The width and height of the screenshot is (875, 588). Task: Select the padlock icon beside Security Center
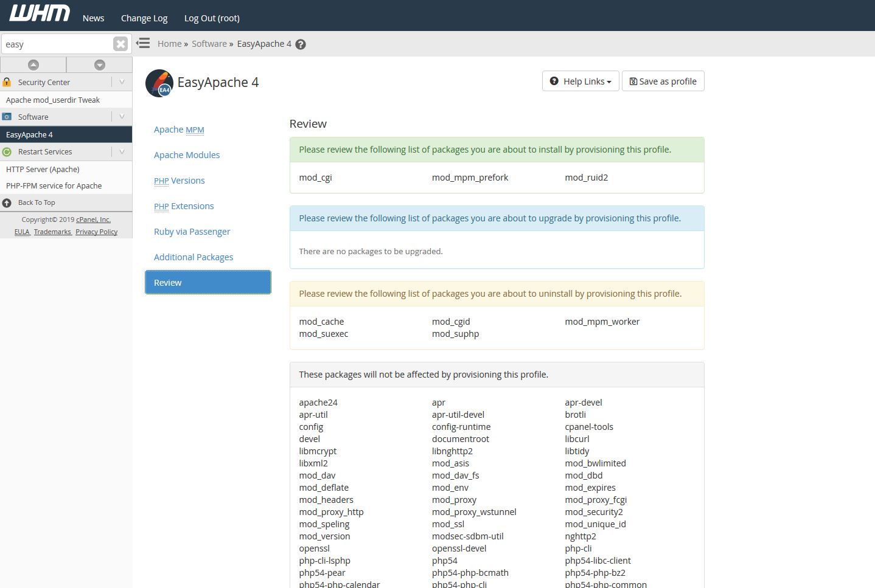coord(7,82)
